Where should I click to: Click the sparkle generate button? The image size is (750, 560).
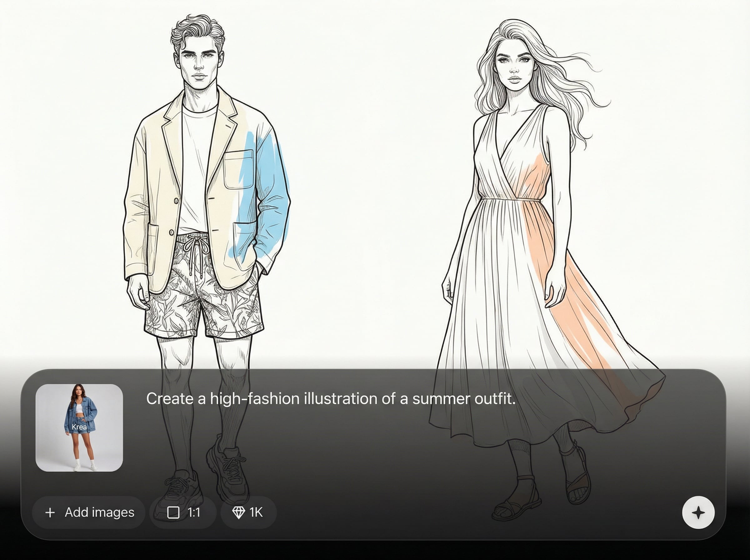coord(698,512)
